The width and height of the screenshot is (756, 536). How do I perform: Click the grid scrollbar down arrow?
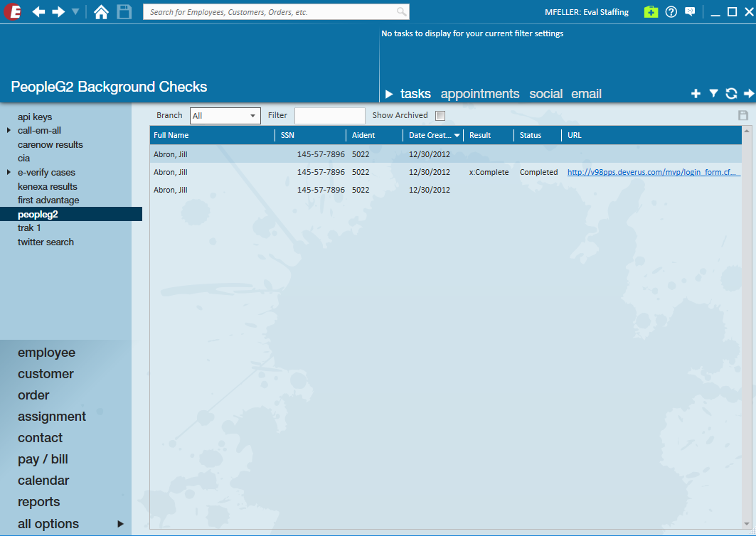[747, 524]
